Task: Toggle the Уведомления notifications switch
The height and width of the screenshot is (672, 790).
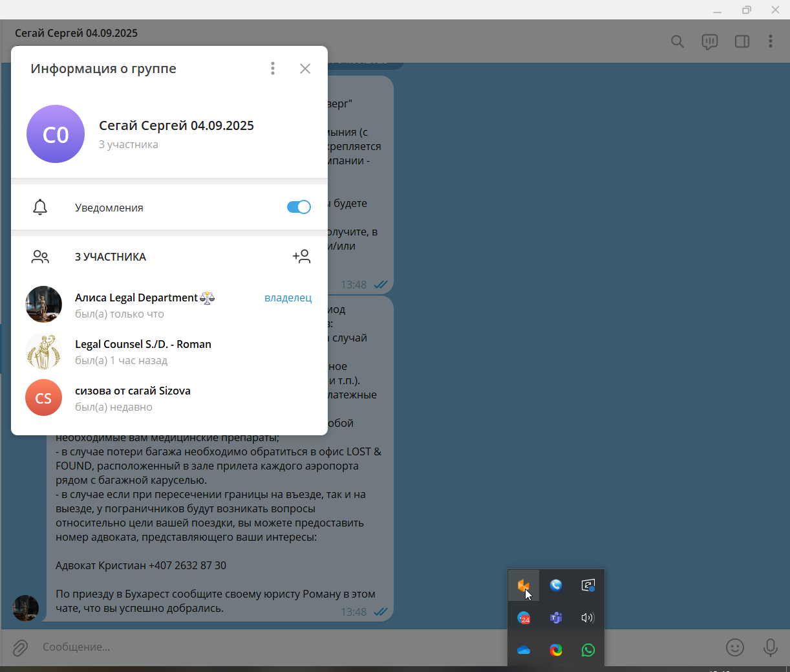Action: [299, 207]
